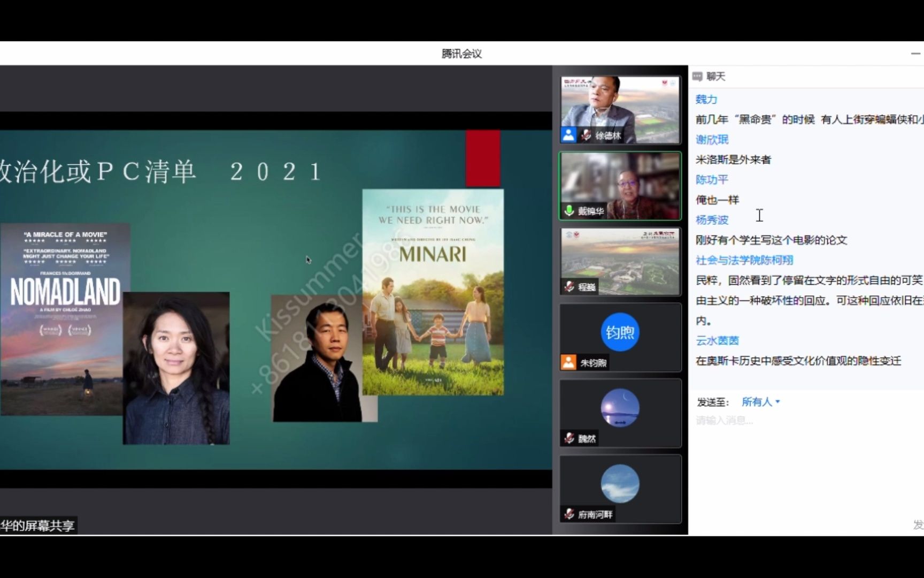Click the Minari poster on the shared slide
The width and height of the screenshot is (924, 578).
tap(433, 292)
